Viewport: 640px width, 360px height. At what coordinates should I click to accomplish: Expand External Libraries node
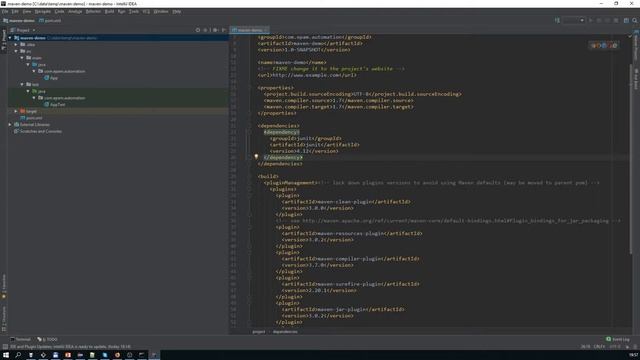pyautogui.click(x=10, y=124)
